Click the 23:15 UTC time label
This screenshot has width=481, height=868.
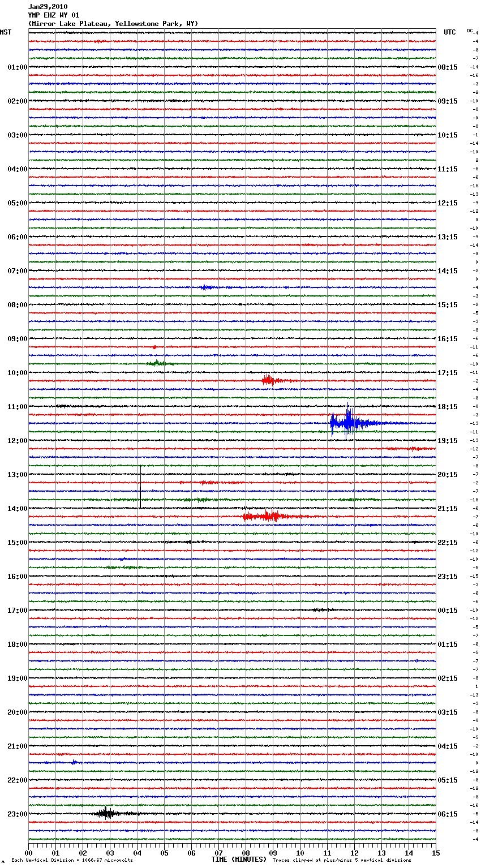point(448,577)
